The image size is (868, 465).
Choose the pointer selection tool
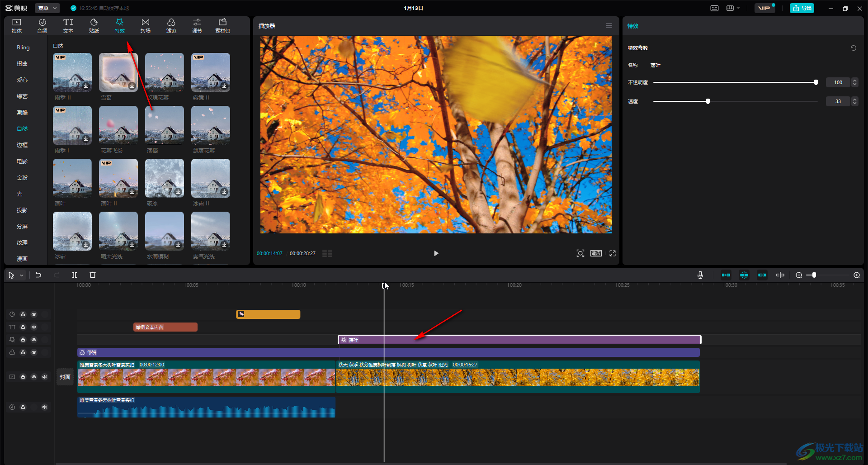(11, 275)
